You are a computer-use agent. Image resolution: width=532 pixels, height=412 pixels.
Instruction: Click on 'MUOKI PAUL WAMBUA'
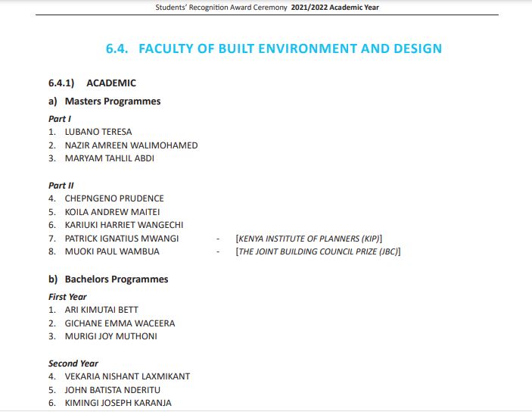(112, 251)
